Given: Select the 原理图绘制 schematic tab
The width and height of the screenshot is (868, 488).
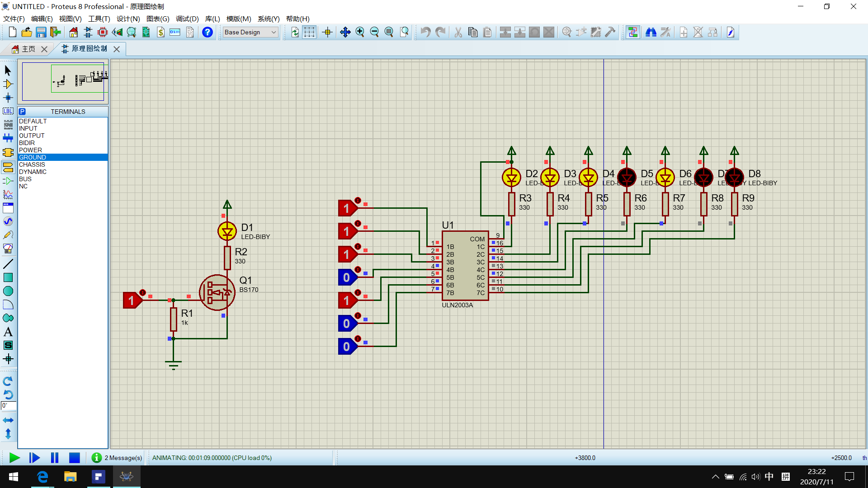Looking at the screenshot, I should (89, 49).
